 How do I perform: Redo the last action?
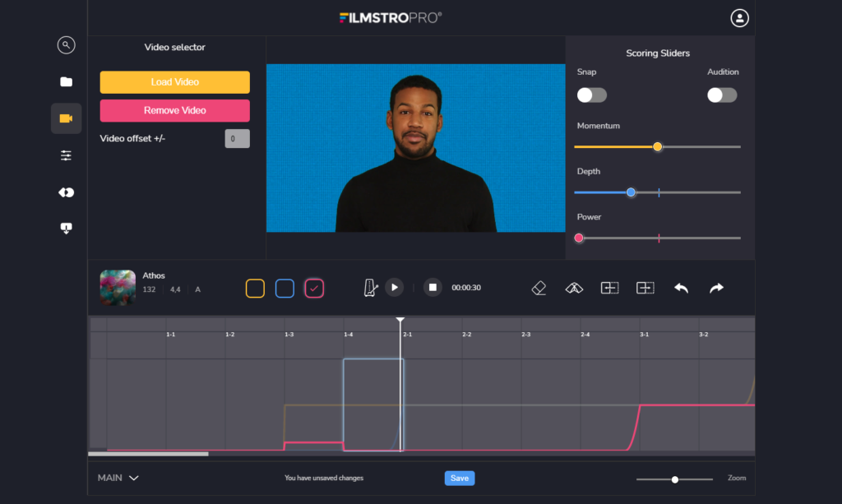coord(716,289)
